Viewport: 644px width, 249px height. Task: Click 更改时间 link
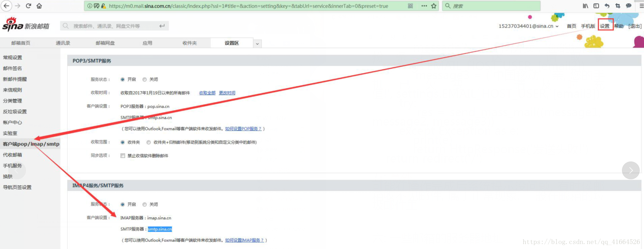(x=227, y=93)
